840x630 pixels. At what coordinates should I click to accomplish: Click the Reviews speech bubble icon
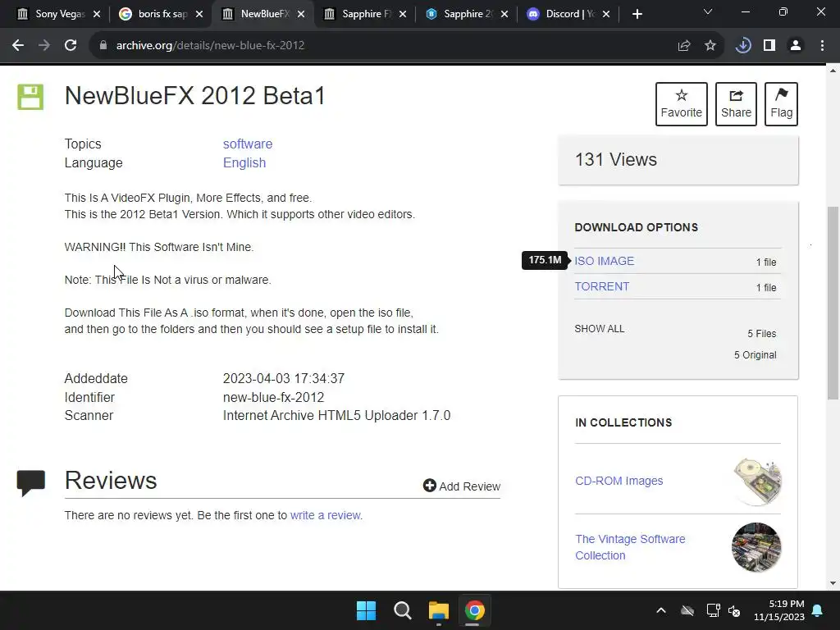pos(31,483)
